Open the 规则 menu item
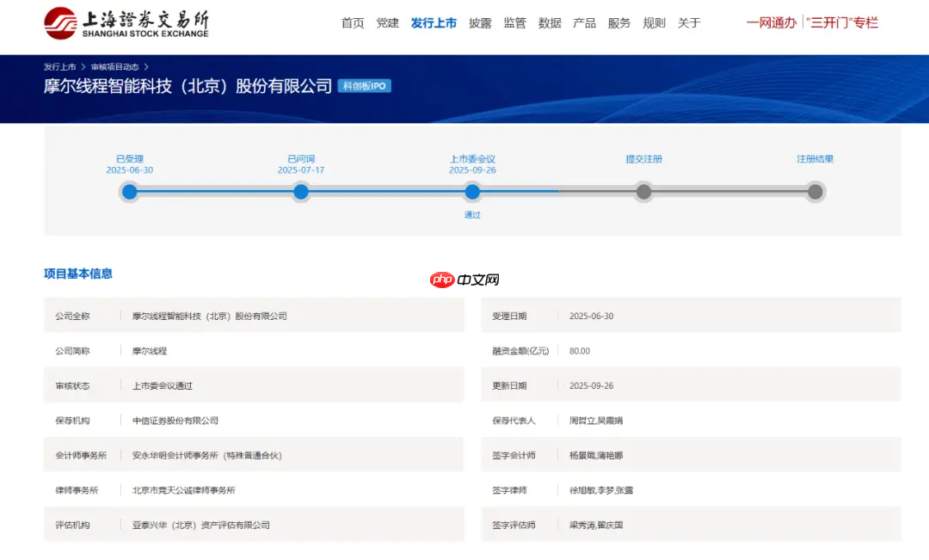929x560 pixels. click(x=654, y=23)
